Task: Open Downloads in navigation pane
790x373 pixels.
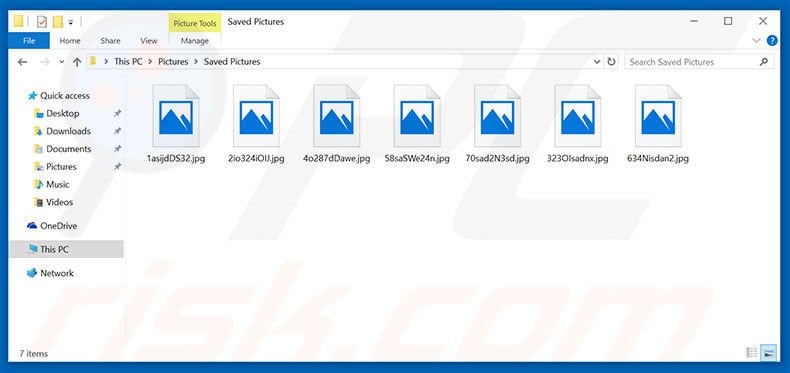Action: click(x=69, y=131)
